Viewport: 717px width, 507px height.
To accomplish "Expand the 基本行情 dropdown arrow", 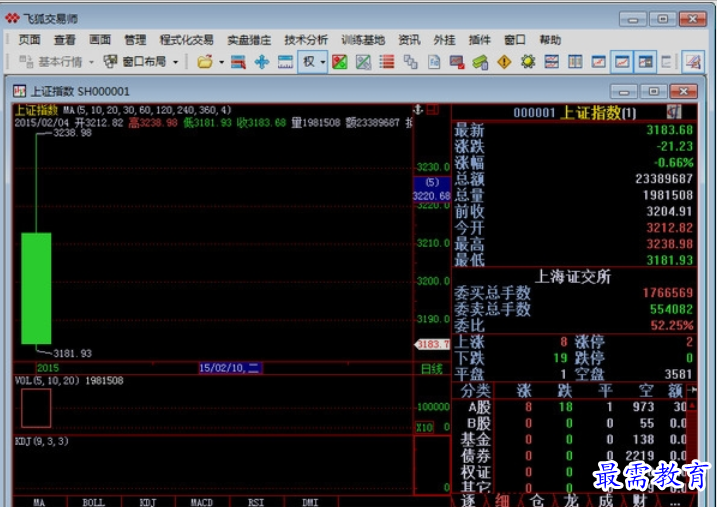I will (91, 62).
